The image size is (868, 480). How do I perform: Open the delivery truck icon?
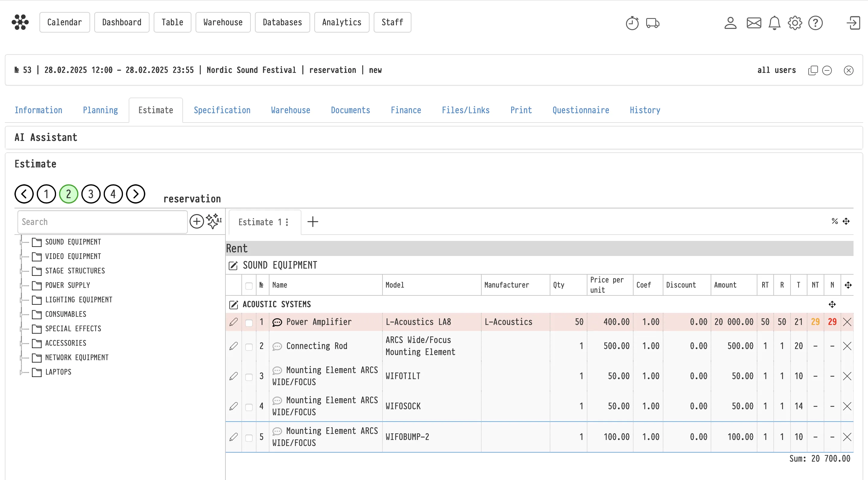click(x=652, y=23)
